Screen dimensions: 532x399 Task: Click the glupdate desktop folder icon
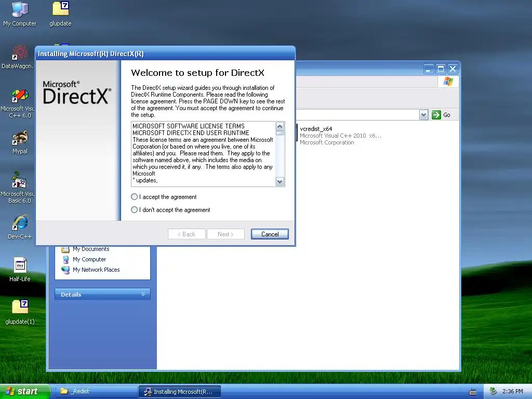point(60,14)
